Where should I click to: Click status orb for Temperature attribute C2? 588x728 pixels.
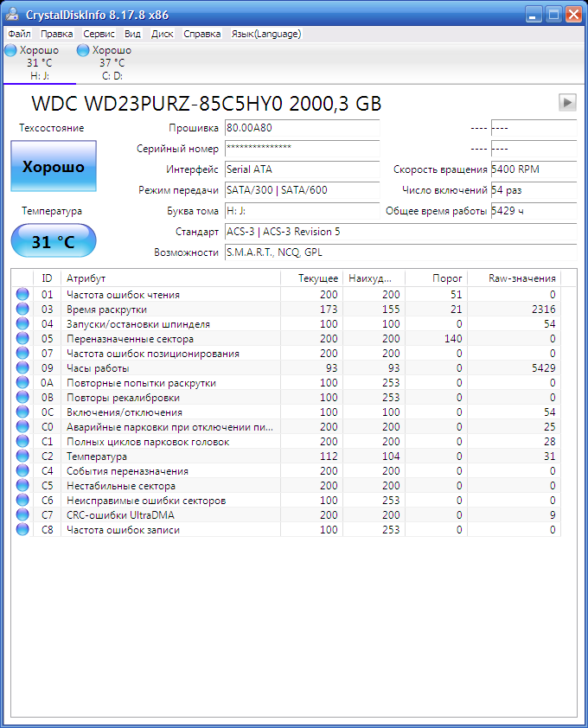[22, 457]
